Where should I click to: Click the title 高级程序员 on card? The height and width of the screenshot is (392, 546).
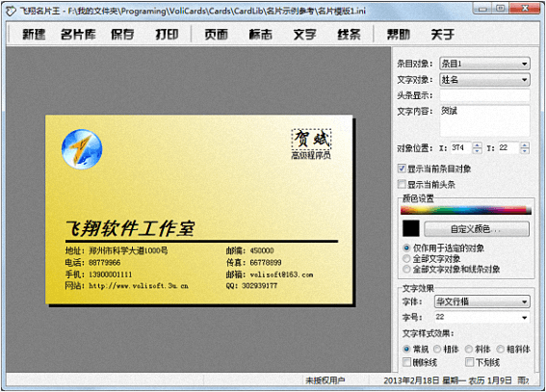coord(311,155)
